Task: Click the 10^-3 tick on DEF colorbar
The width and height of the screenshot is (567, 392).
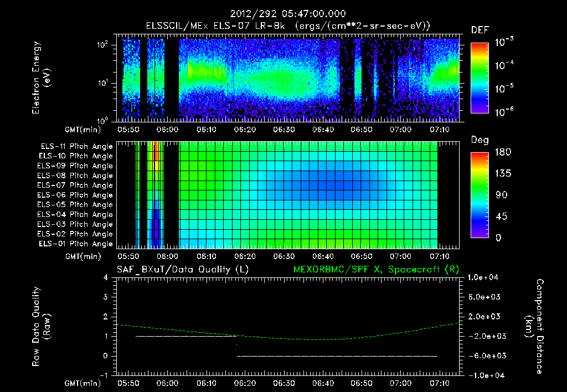Action: click(x=504, y=42)
